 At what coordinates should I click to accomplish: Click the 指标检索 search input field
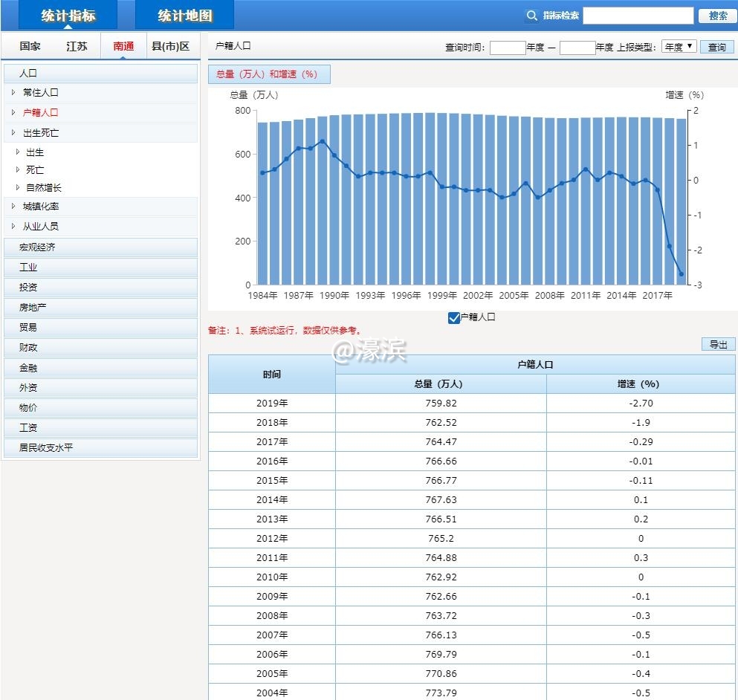(638, 15)
